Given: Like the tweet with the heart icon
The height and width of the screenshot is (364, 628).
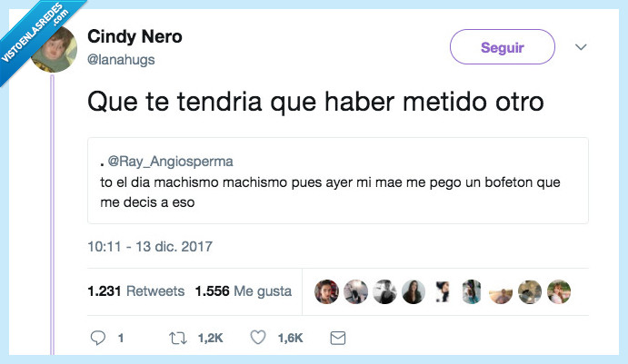Looking at the screenshot, I should [258, 338].
